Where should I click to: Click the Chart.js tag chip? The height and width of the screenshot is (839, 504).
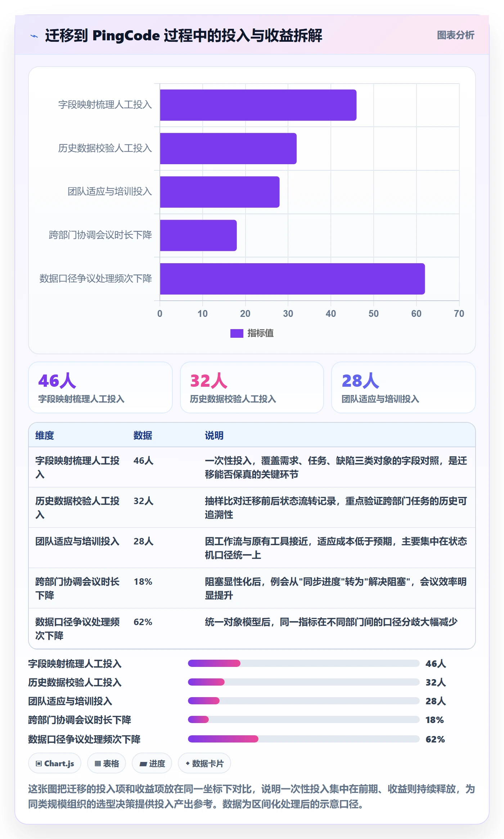55,763
